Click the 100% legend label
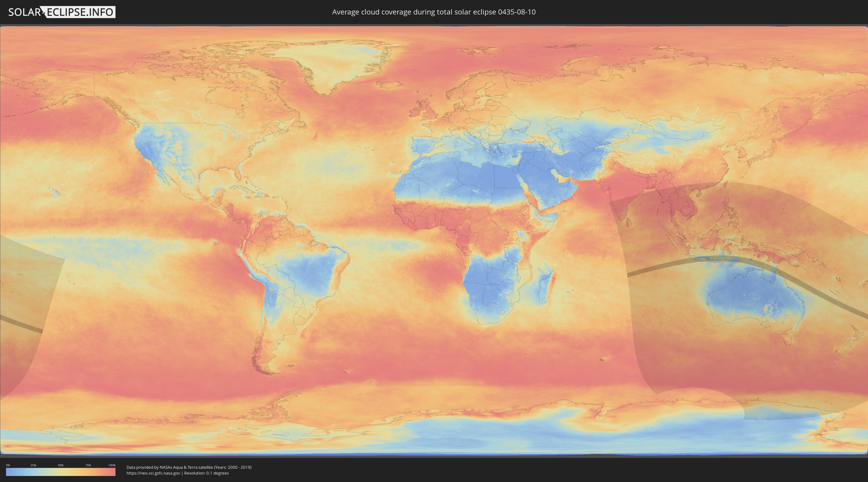868x482 pixels. (x=112, y=465)
